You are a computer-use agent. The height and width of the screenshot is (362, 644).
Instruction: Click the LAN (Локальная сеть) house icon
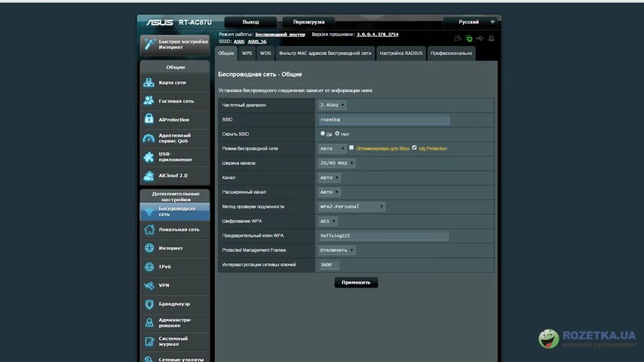[149, 229]
